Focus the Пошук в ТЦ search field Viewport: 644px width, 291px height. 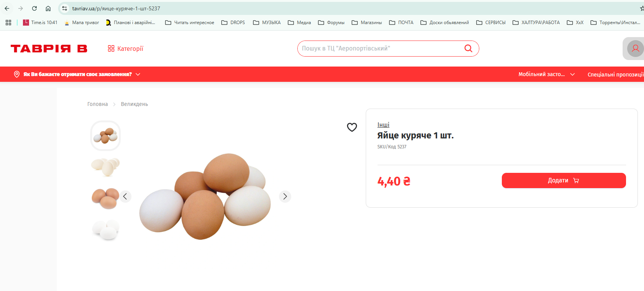(380, 49)
